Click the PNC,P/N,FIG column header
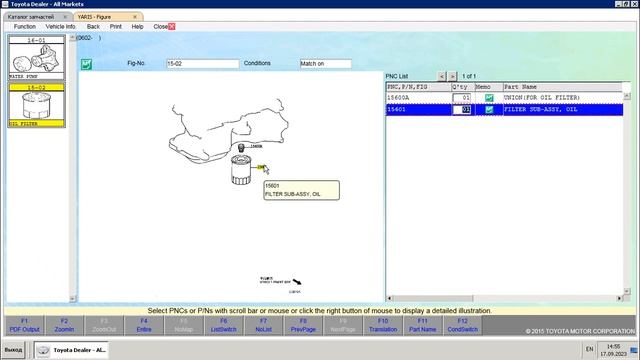 [x=418, y=87]
